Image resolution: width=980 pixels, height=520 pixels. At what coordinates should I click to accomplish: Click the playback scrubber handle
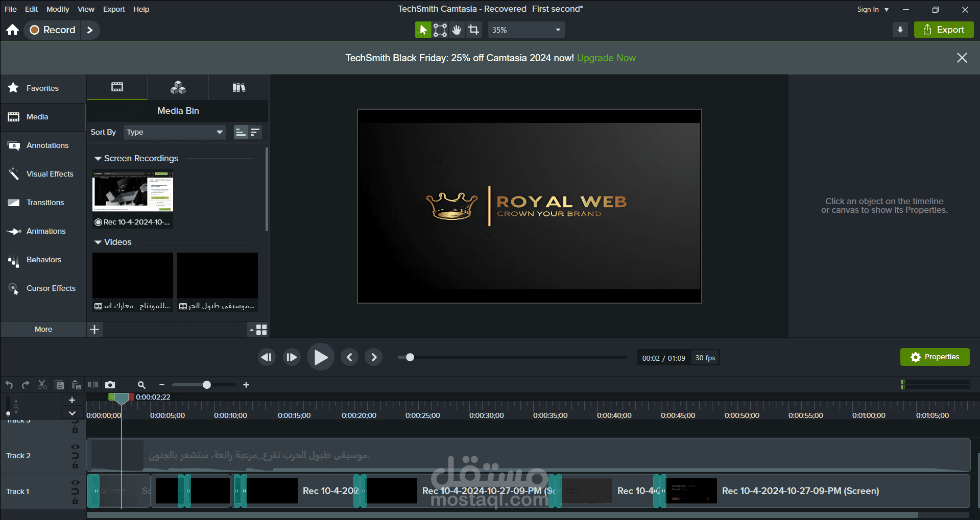tap(410, 357)
